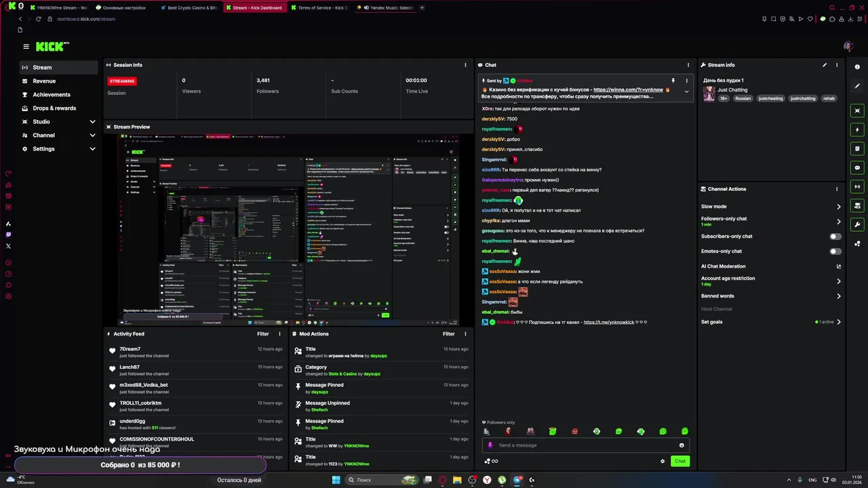Open emoji picker in message box
This screenshot has height=488, width=868.
click(682, 445)
